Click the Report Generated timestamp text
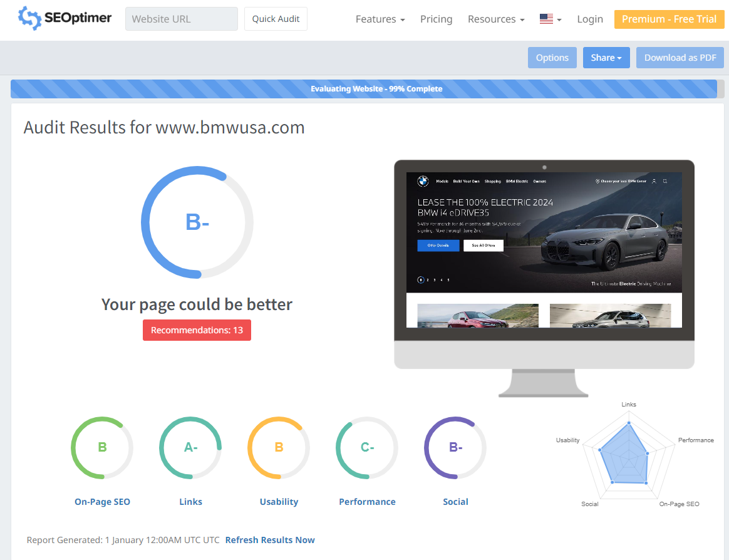 point(123,540)
